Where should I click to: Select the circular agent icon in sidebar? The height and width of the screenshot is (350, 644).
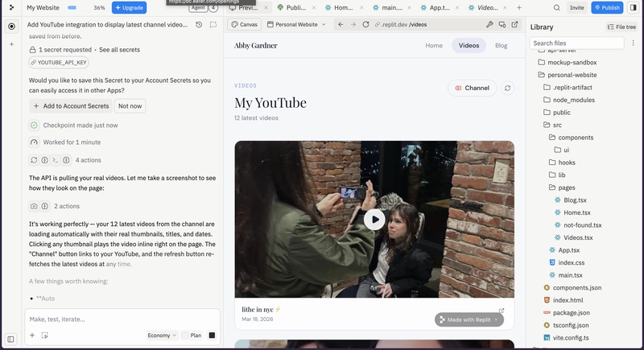coord(11,27)
